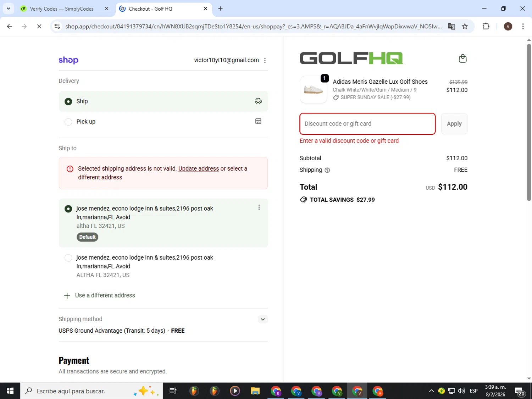
Task: Go back to previous page
Action: point(10,26)
